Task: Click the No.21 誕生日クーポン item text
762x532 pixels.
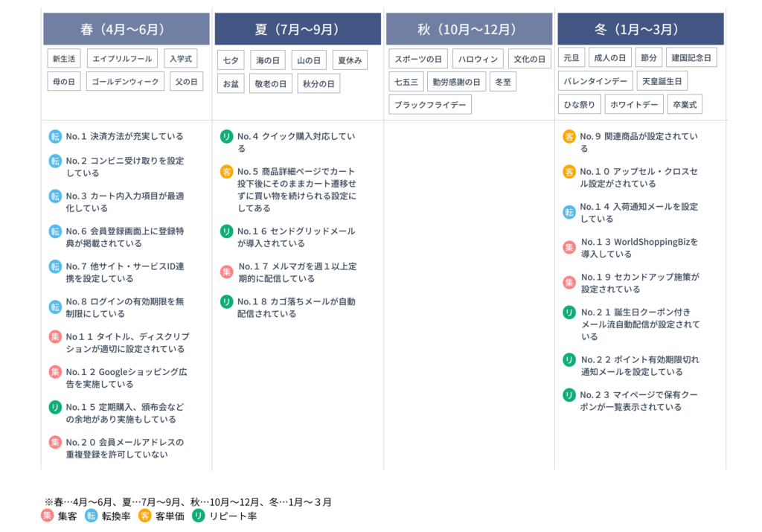Action: coord(640,324)
